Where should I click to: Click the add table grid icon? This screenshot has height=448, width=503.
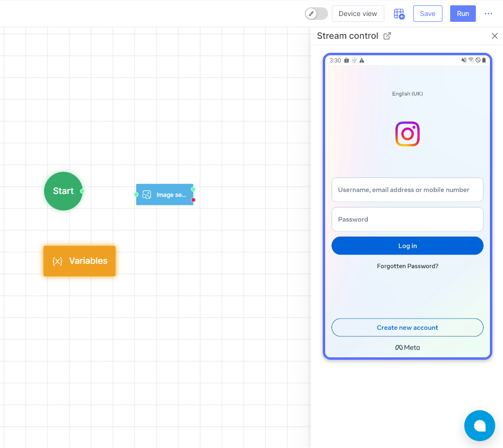399,14
